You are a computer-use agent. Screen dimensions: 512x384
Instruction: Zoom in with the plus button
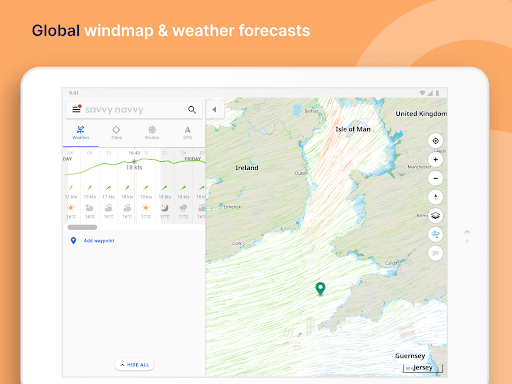pos(435,159)
